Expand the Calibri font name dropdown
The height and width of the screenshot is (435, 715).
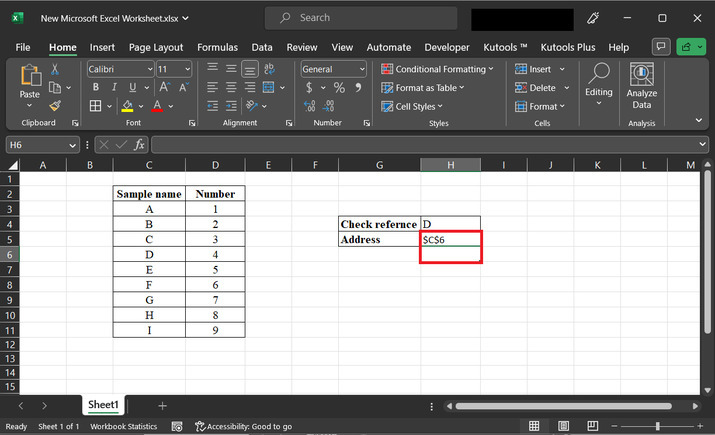pos(150,69)
